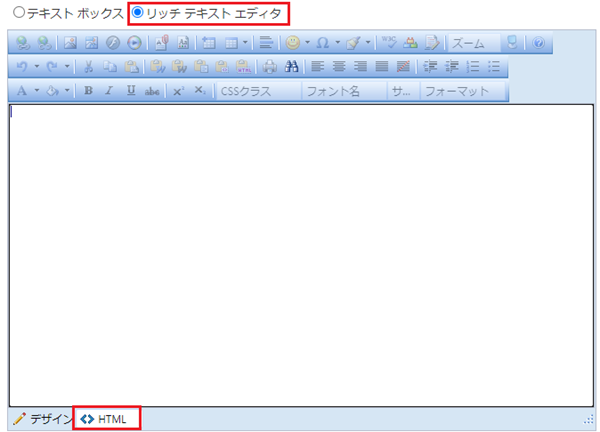Open the font size サ... dropdown
Image resolution: width=600 pixels, height=432 pixels.
click(x=404, y=91)
